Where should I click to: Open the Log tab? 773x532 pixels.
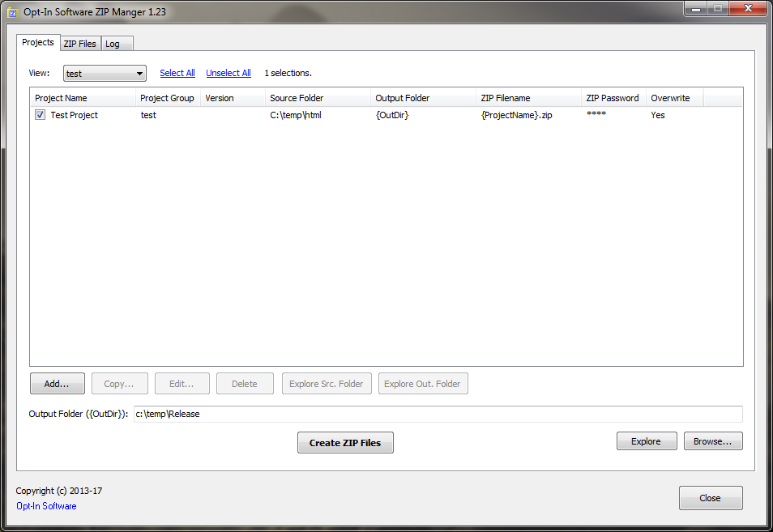(x=113, y=44)
